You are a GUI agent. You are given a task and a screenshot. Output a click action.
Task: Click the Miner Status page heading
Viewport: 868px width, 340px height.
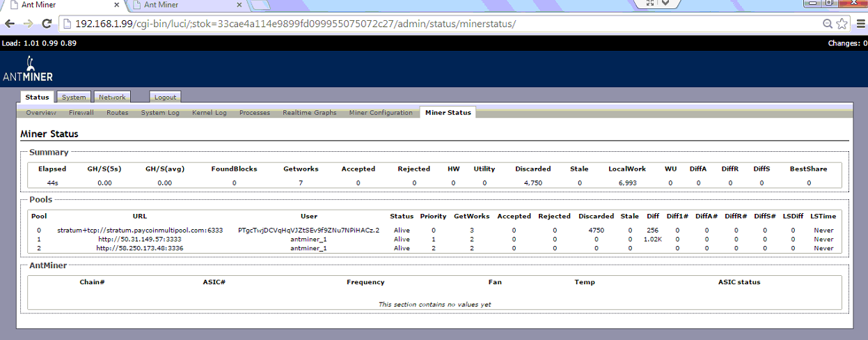(49, 134)
